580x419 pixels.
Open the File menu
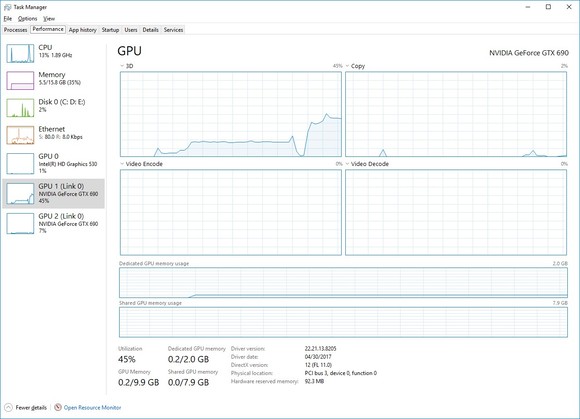8,18
